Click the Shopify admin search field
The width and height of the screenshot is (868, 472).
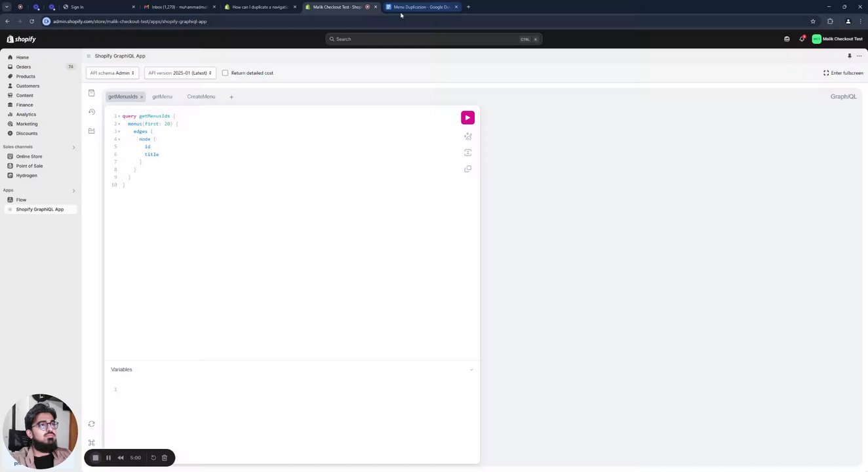point(433,39)
